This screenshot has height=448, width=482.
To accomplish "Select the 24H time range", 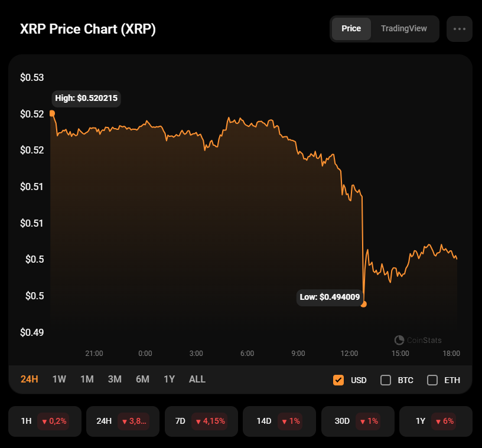I will tap(30, 379).
